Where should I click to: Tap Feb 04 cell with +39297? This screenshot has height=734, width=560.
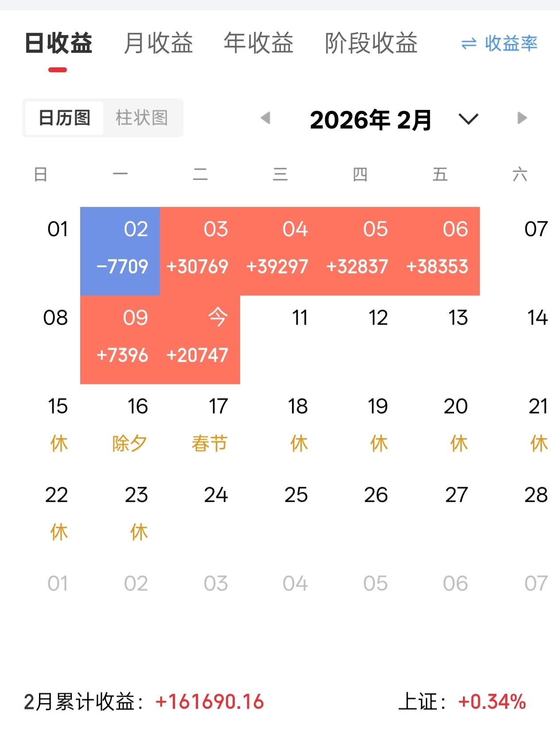(280, 251)
